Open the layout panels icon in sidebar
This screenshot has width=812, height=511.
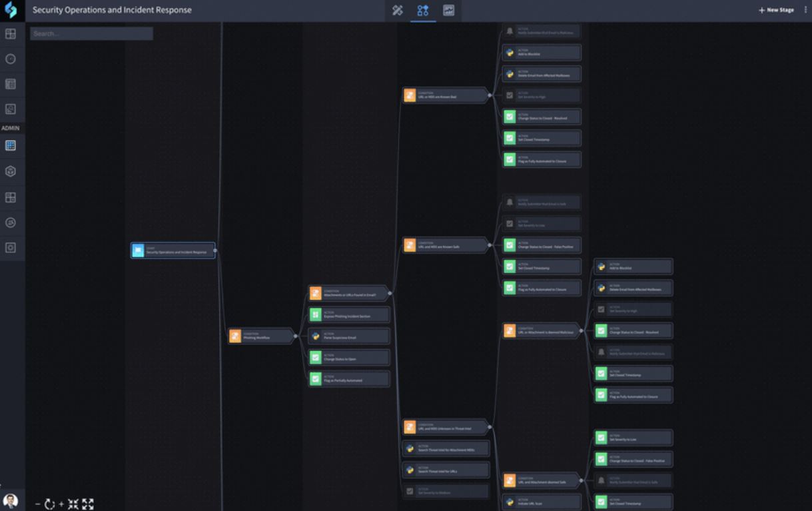[11, 197]
